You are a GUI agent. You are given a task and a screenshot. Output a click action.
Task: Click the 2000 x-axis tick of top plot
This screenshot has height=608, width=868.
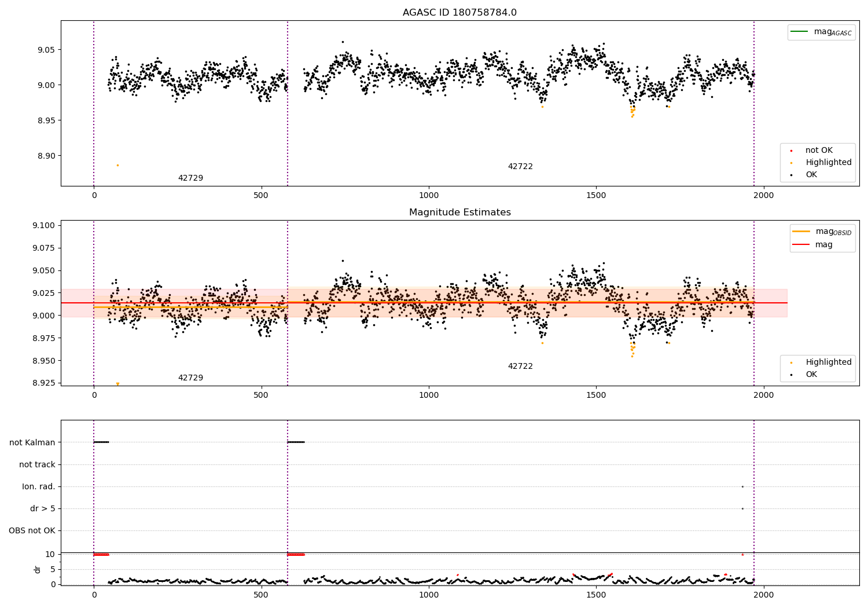[764, 196]
